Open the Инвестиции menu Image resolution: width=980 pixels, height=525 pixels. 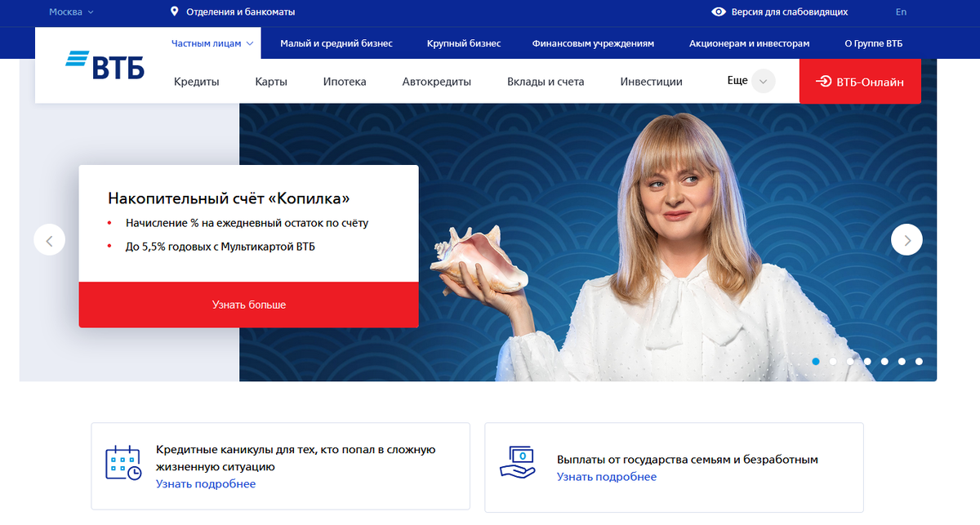tap(651, 82)
